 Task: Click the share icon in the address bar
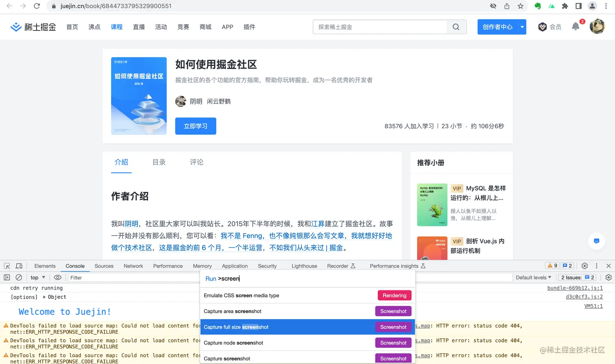point(507,6)
